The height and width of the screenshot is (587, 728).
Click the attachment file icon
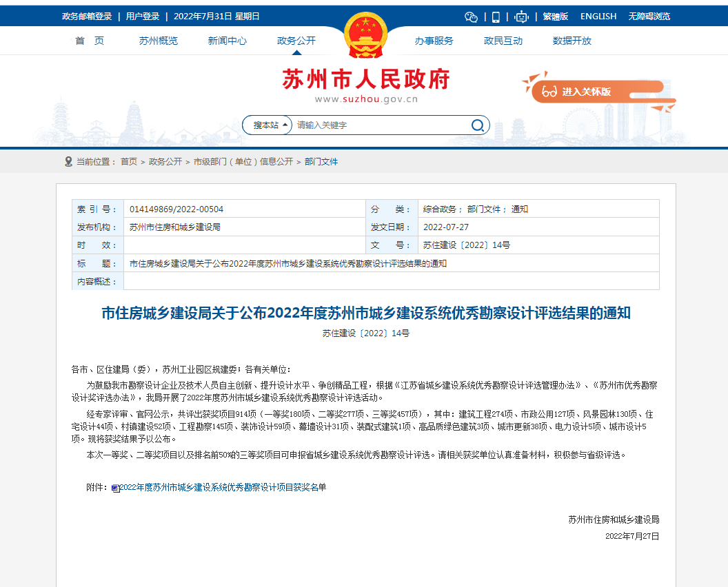[x=115, y=488]
